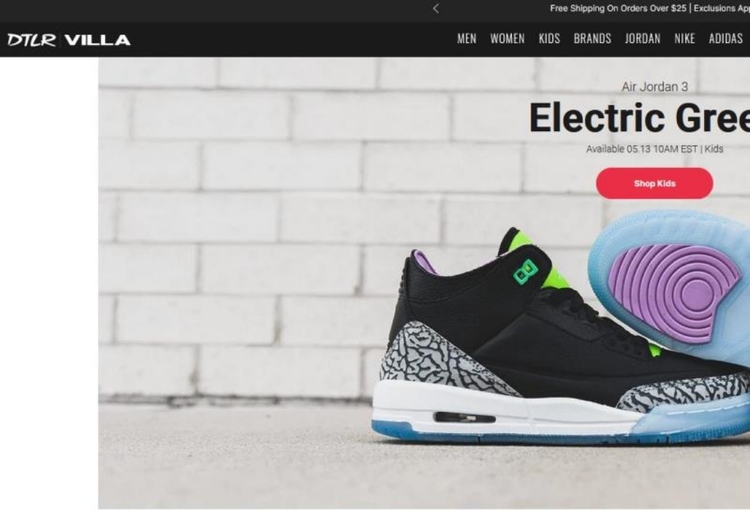
Task: Open the BRANDS menu
Action: (x=592, y=39)
